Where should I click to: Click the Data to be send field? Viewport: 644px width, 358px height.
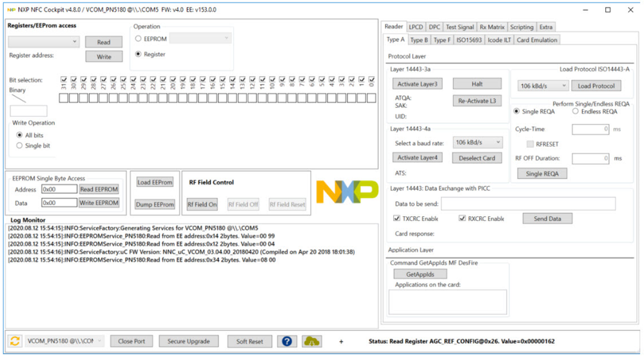[x=528, y=203]
